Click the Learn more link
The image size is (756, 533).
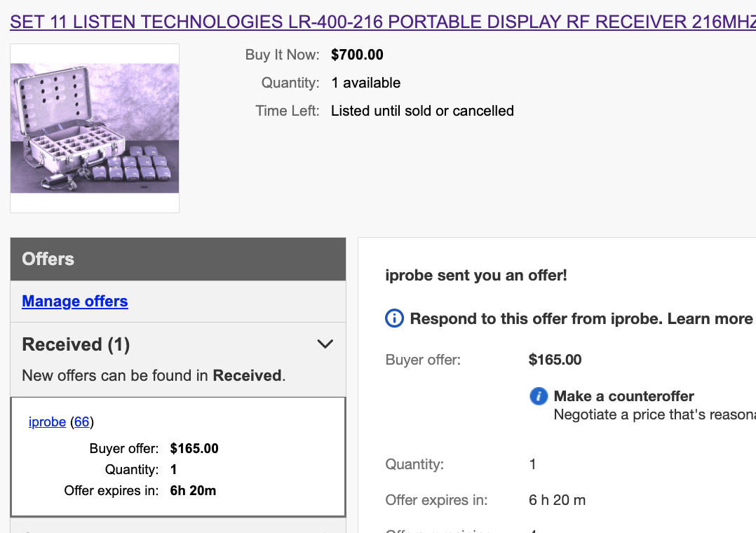tap(710, 319)
